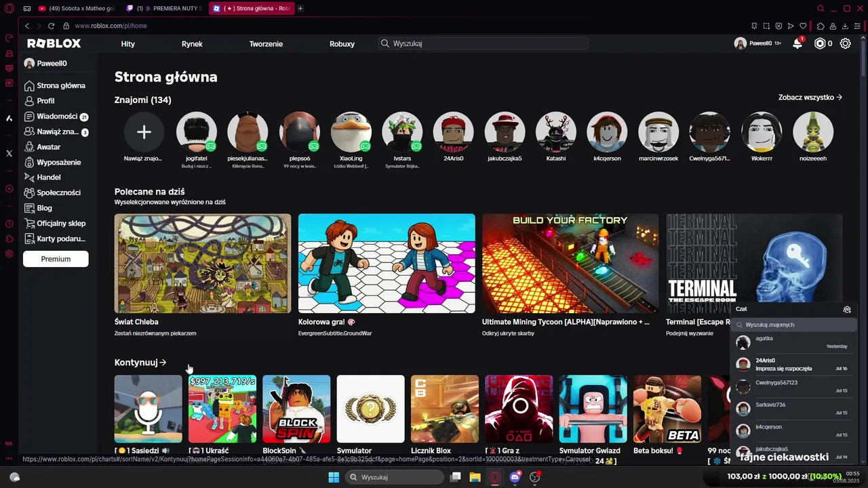Open Karty podarunkowe in the sidebar
The width and height of the screenshot is (868, 488).
click(56, 239)
